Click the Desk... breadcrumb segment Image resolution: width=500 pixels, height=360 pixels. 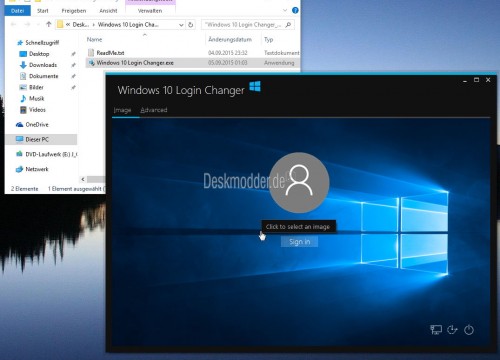tap(81, 25)
